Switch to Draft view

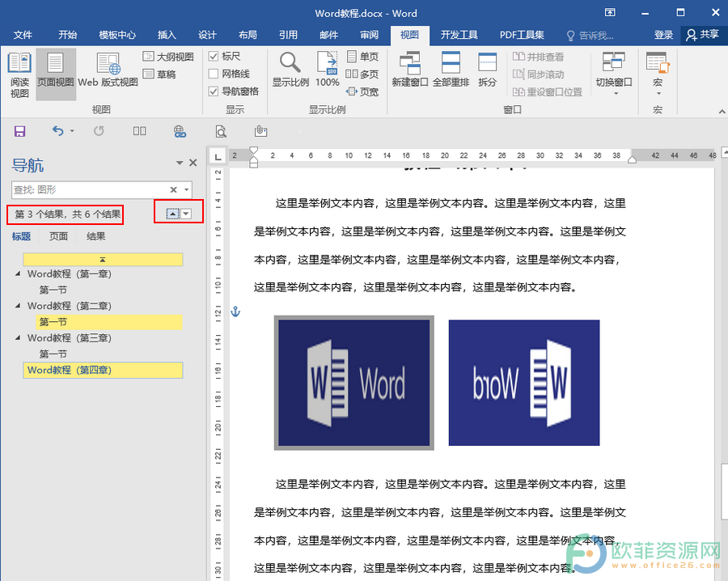(x=159, y=74)
